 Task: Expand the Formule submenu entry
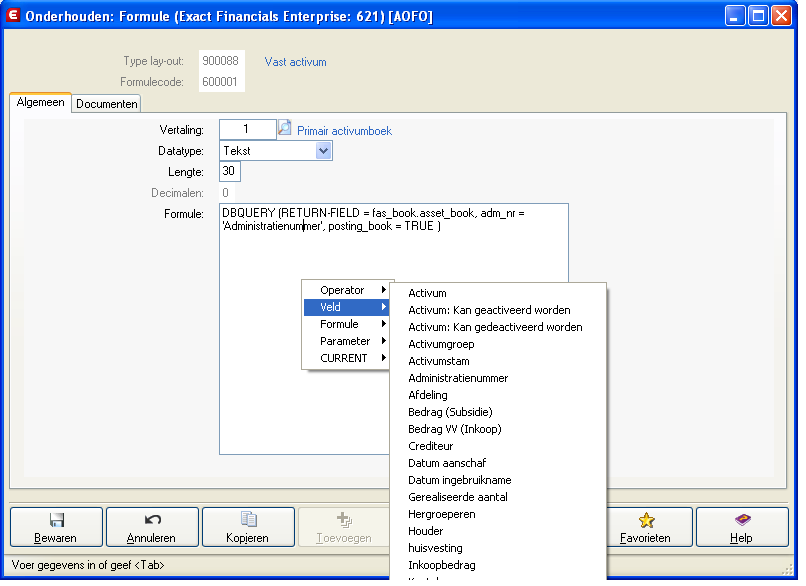click(x=348, y=324)
